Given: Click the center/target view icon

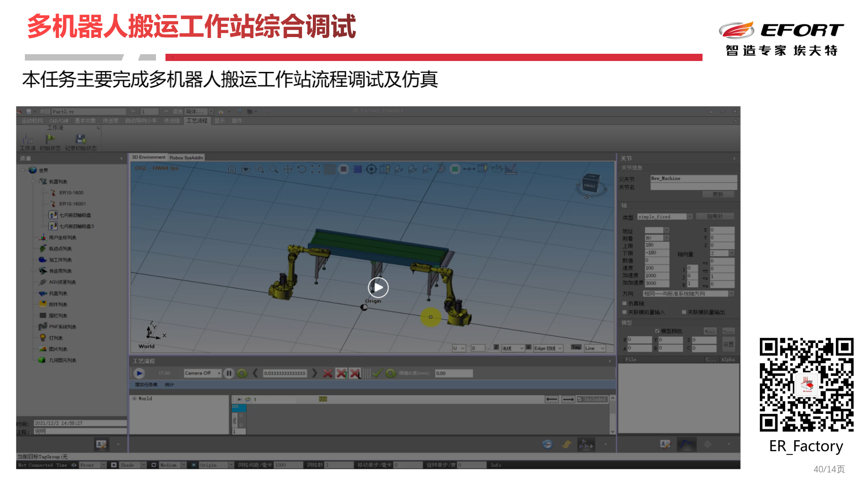Looking at the screenshot, I should pos(371,169).
